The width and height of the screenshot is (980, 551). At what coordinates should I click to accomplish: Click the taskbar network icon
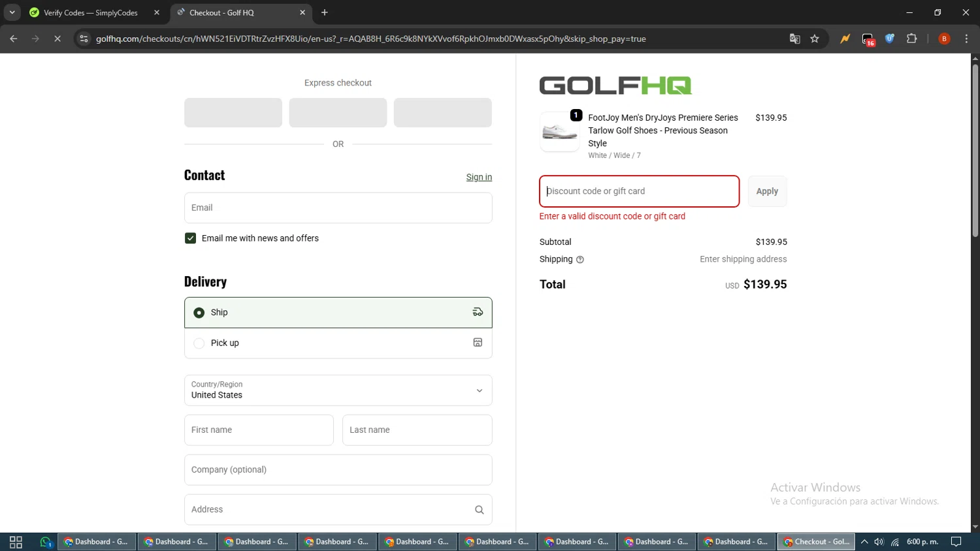click(x=894, y=542)
